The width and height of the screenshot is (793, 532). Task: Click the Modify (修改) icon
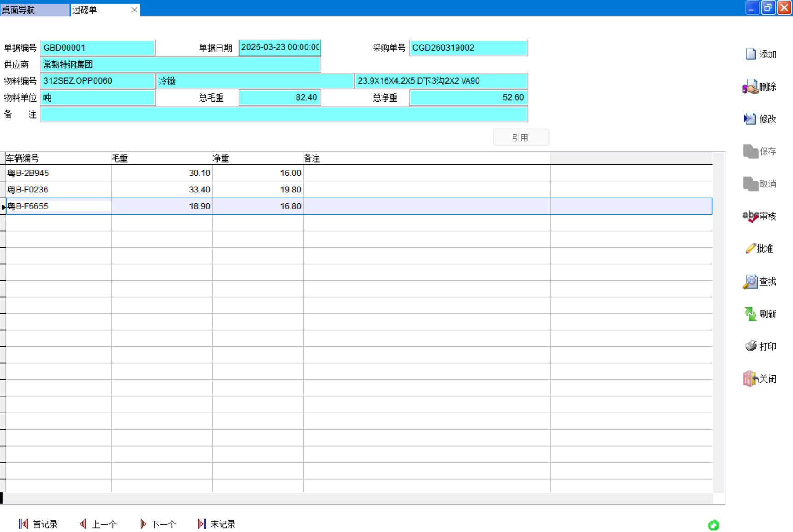[750, 119]
